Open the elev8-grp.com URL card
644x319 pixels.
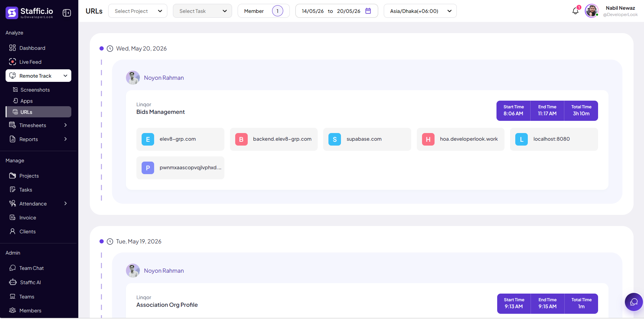(180, 139)
